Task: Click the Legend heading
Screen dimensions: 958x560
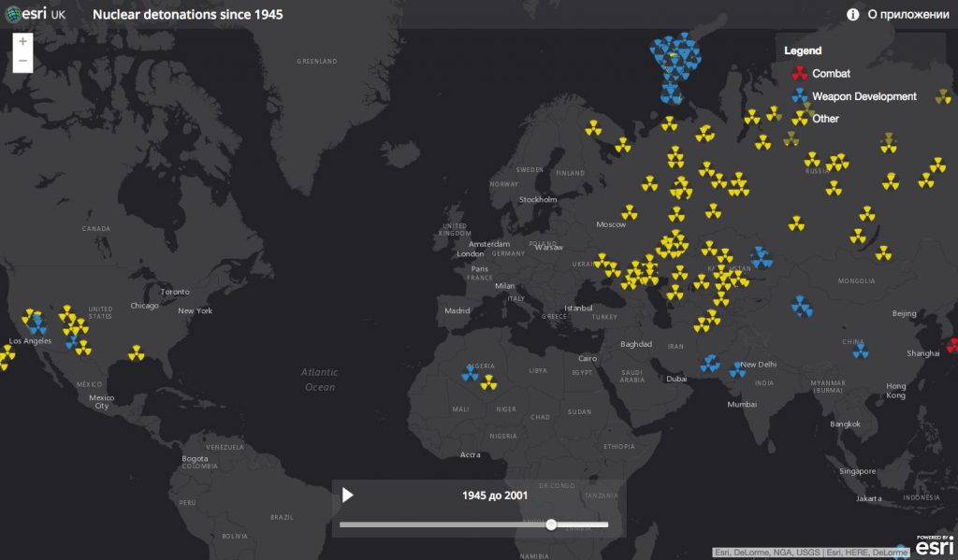Action: click(x=803, y=50)
